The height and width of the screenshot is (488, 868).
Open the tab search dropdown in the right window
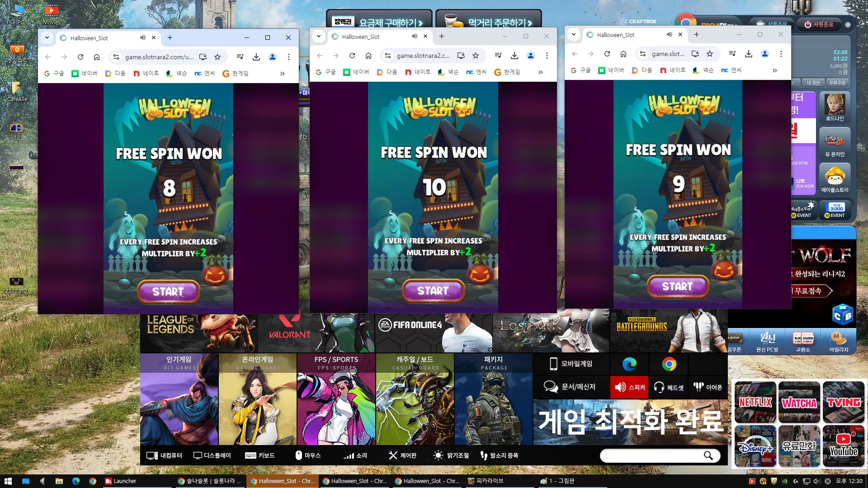click(574, 34)
